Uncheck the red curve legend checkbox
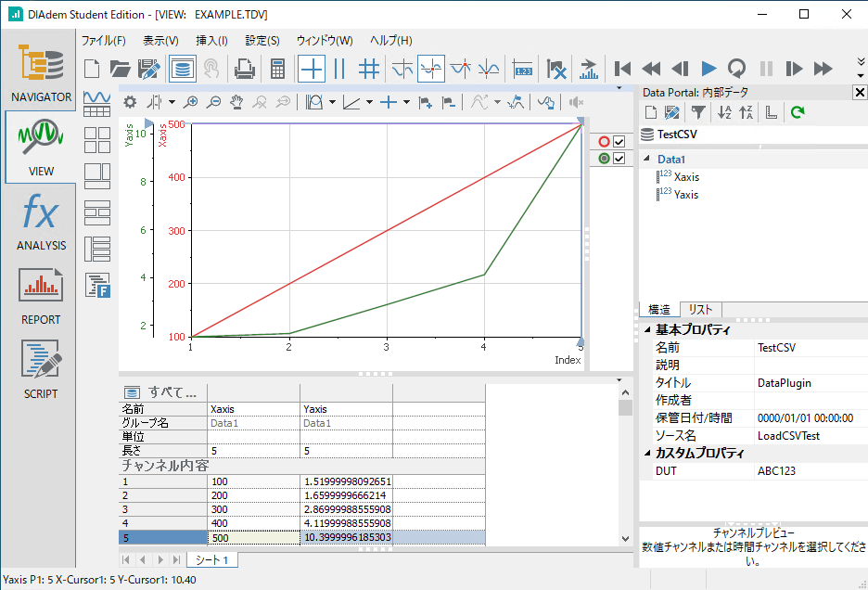The width and height of the screenshot is (868, 590). click(x=619, y=142)
